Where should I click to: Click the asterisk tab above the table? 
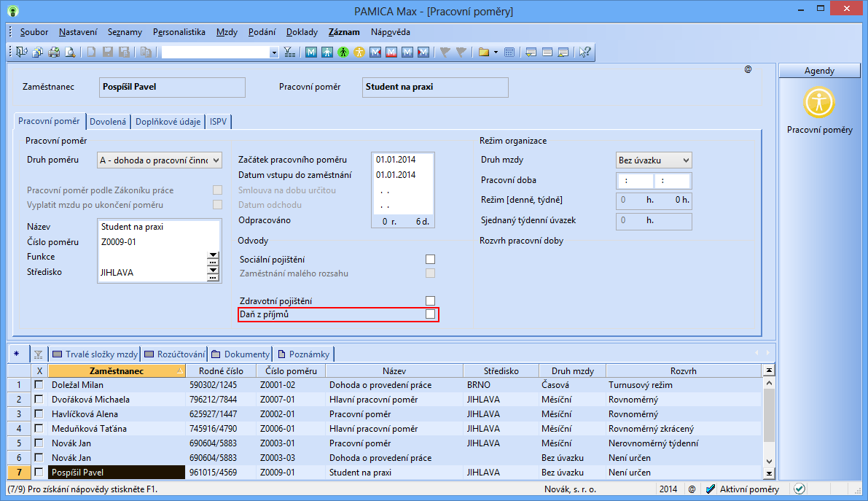(x=17, y=354)
